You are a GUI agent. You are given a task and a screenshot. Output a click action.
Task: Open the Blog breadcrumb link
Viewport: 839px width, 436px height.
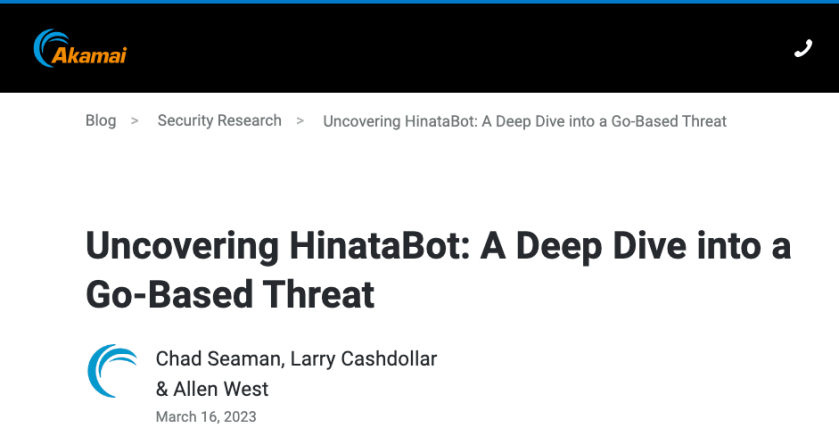tap(100, 121)
